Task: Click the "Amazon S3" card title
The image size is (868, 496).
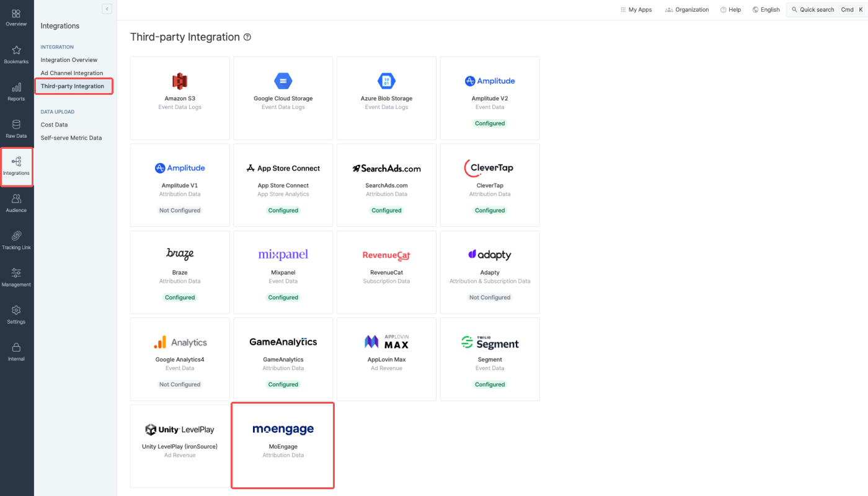Action: (x=180, y=99)
